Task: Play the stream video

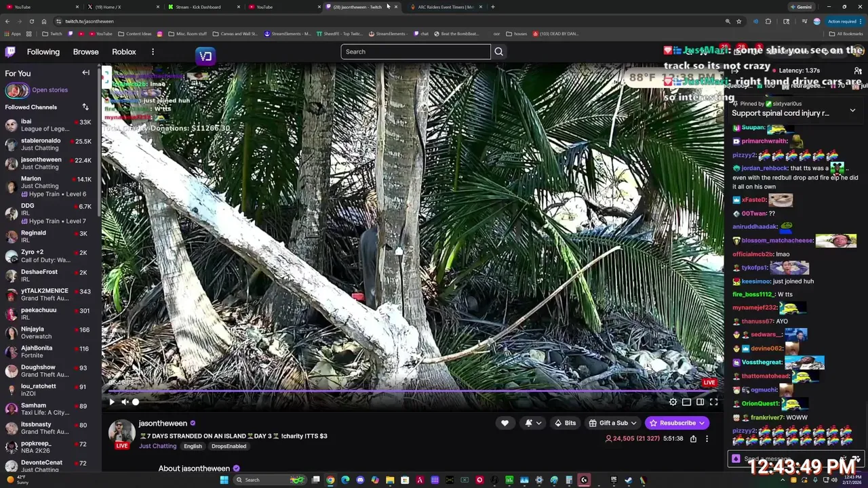Action: tap(112, 402)
